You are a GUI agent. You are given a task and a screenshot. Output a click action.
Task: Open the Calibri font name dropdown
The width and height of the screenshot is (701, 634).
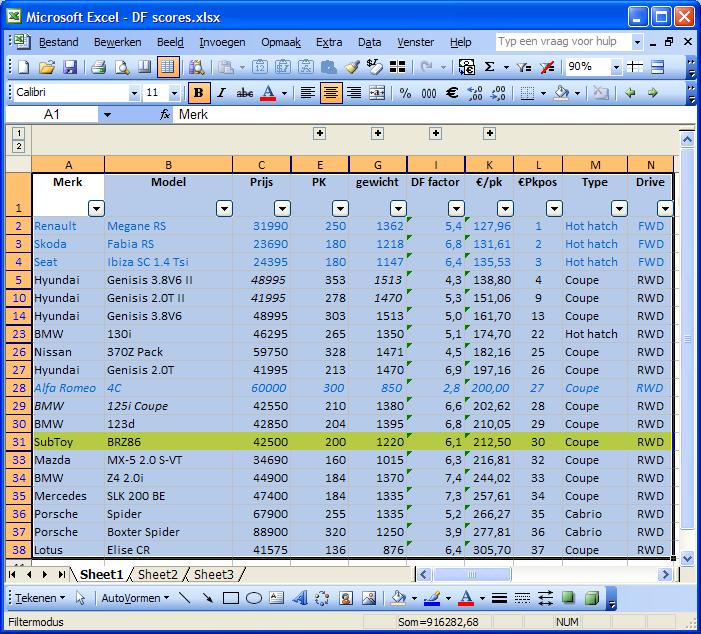coord(134,93)
